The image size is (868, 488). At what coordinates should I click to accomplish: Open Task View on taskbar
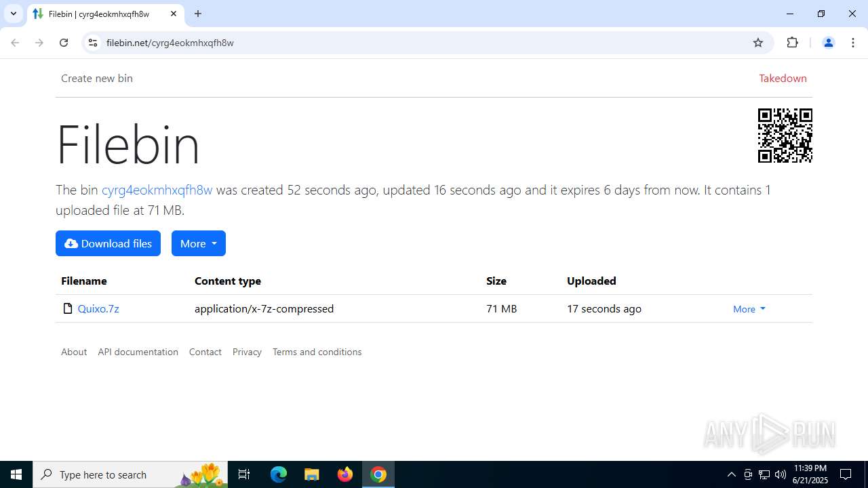pyautogui.click(x=244, y=474)
